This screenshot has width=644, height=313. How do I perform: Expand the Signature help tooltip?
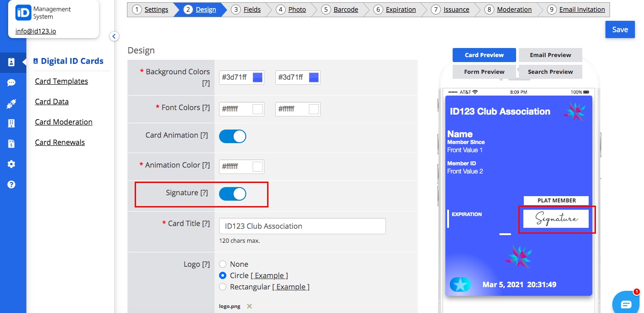click(205, 192)
